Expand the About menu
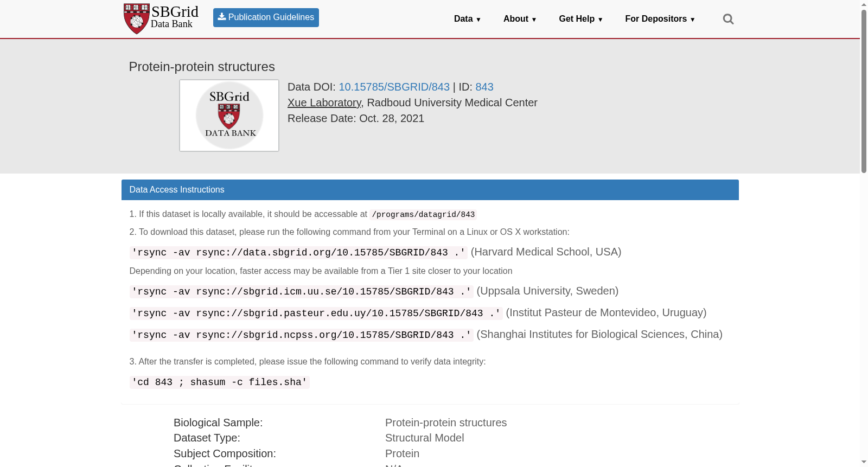This screenshot has height=467, width=868. [520, 19]
